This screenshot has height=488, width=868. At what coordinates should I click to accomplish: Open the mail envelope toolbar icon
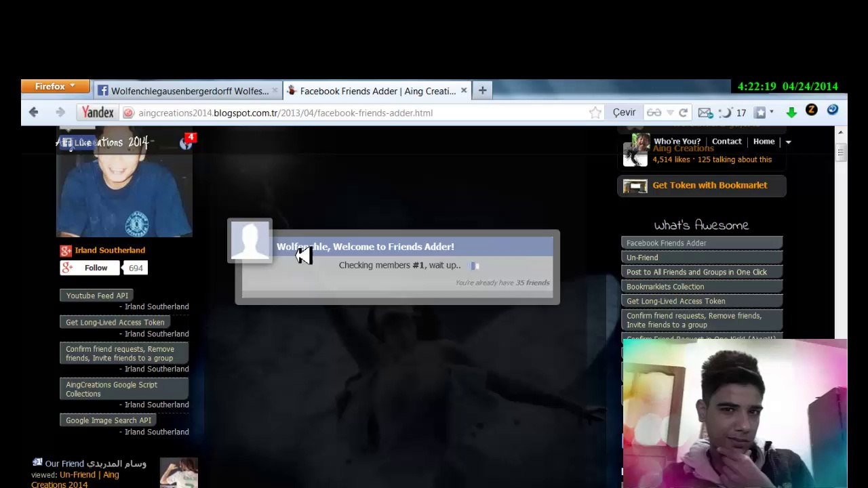click(x=705, y=113)
